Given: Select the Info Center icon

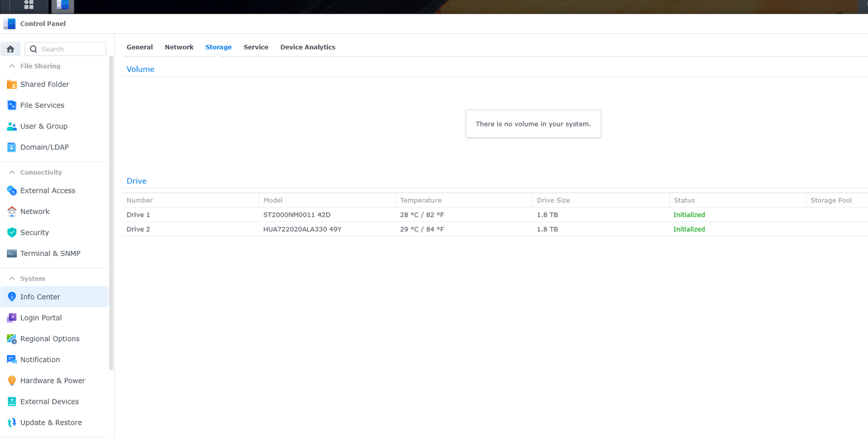Looking at the screenshot, I should (11, 297).
